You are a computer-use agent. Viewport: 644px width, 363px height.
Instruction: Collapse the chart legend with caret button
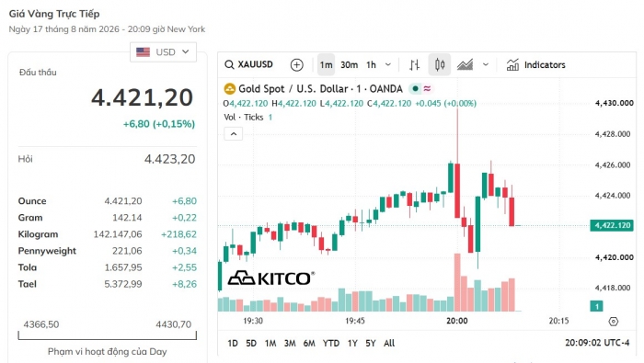pos(234,134)
